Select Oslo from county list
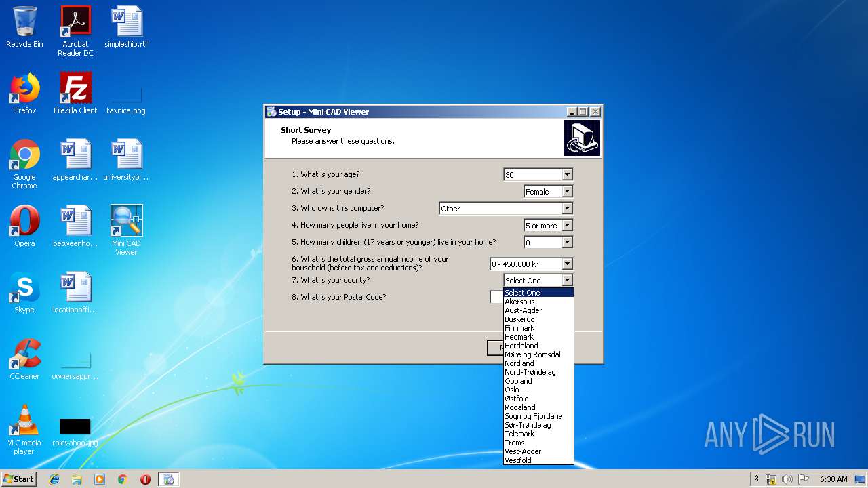Viewport: 868px width, 488px height. click(538, 390)
